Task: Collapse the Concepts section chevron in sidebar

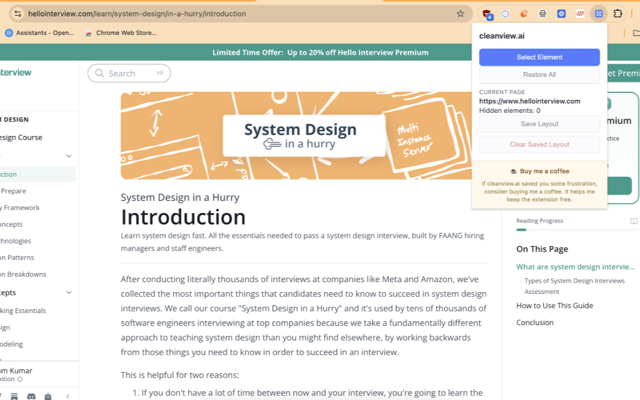Action: coord(69,293)
